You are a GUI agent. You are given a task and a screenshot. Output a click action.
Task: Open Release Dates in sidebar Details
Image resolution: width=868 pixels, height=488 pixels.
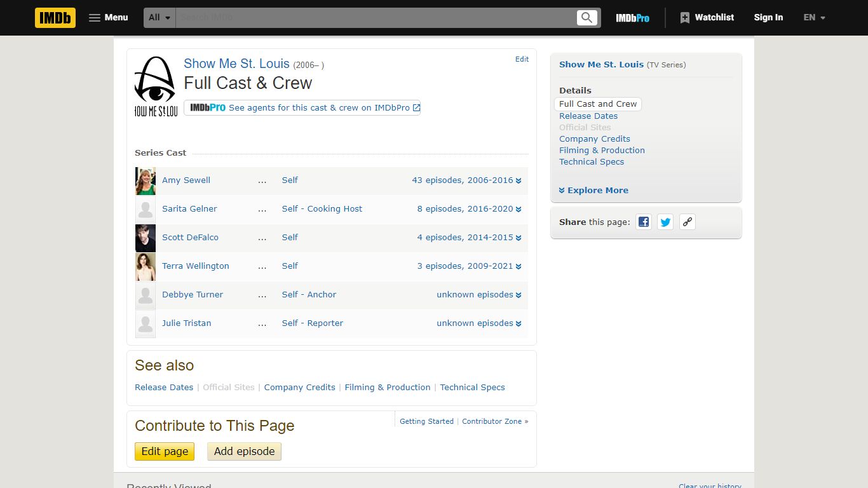coord(588,116)
